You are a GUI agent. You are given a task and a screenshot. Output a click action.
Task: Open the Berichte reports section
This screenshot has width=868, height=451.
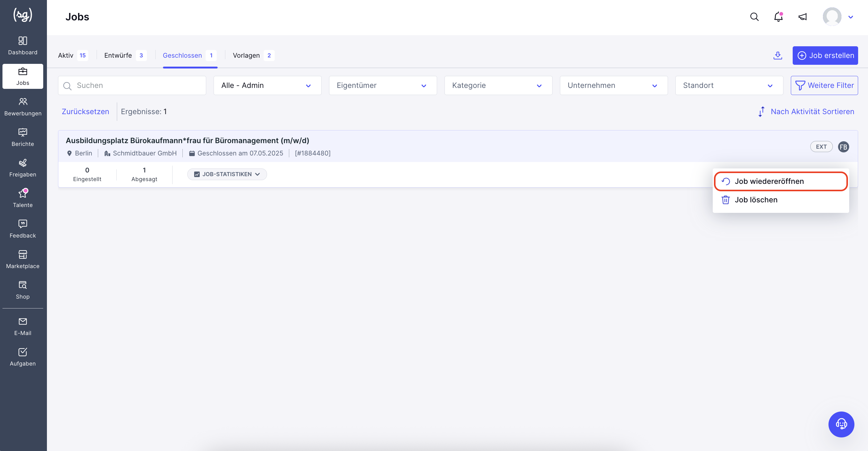click(23, 137)
